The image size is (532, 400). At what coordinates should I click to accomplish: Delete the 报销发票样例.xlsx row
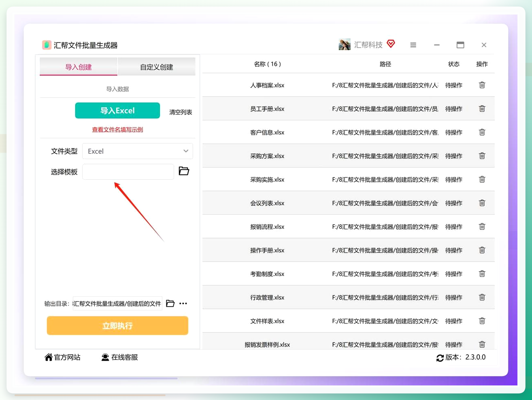482,345
